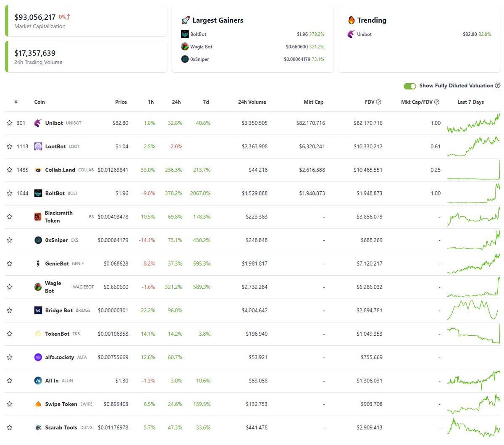Image resolution: width=504 pixels, height=445 pixels.
Task: Star Blacksmith Token as favorite
Action: tap(10, 217)
